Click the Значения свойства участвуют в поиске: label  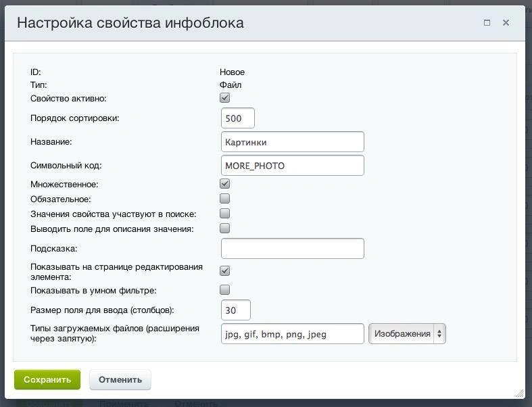pyautogui.click(x=114, y=214)
